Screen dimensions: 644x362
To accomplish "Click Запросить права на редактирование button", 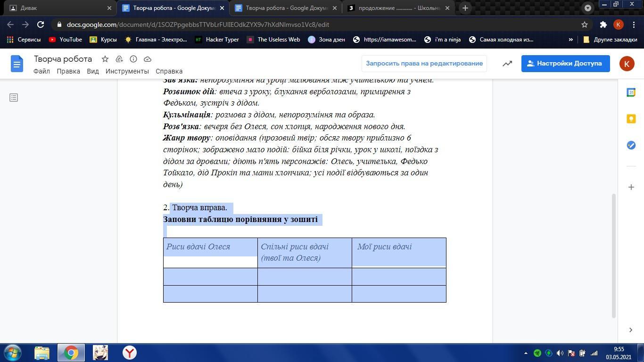I will [x=424, y=63].
